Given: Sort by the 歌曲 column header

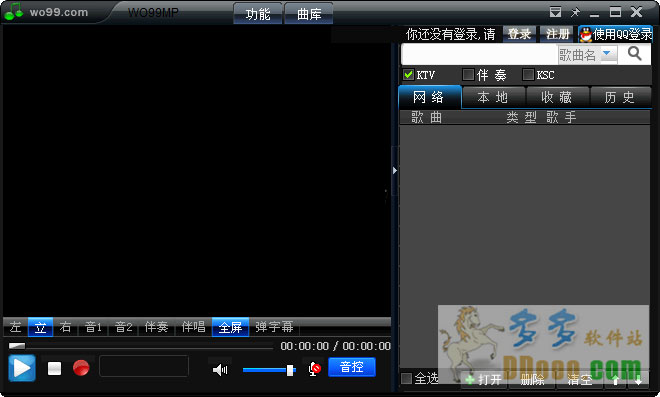Looking at the screenshot, I should click(427, 117).
